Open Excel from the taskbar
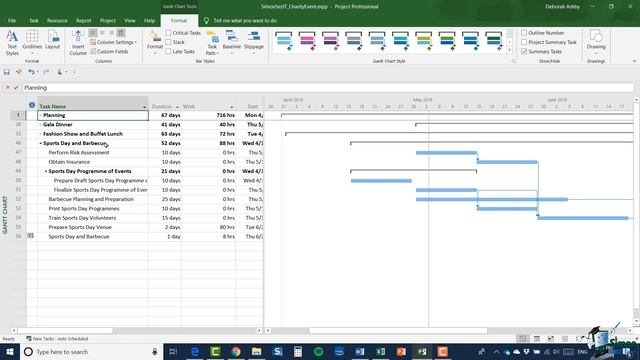The height and width of the screenshot is (360, 640). tap(380, 351)
